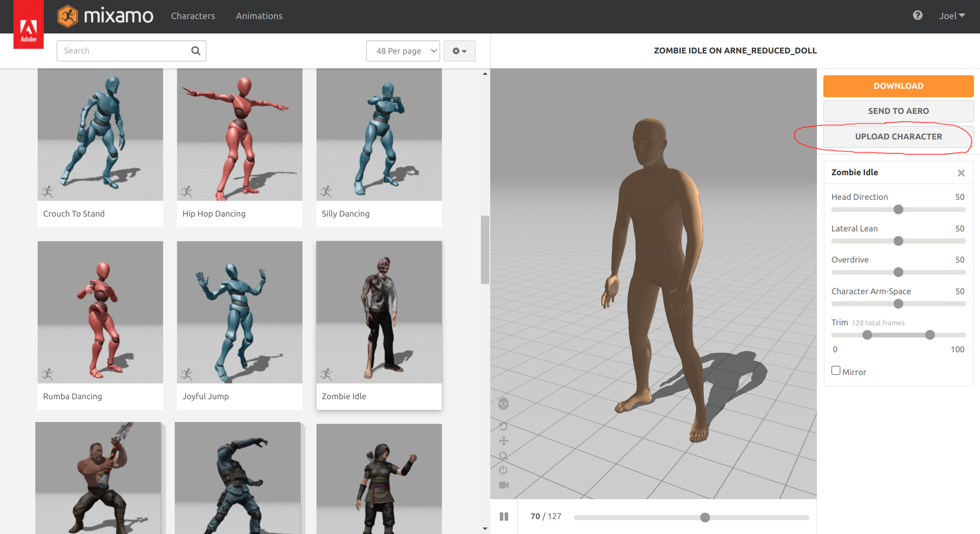This screenshot has height=534, width=980.
Task: Click the animation list scroll up arrow
Action: click(x=485, y=73)
